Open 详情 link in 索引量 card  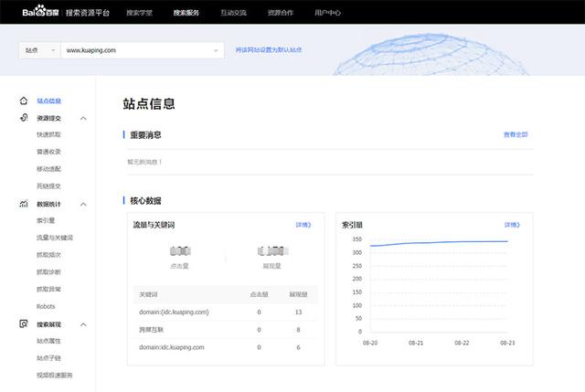(x=512, y=225)
